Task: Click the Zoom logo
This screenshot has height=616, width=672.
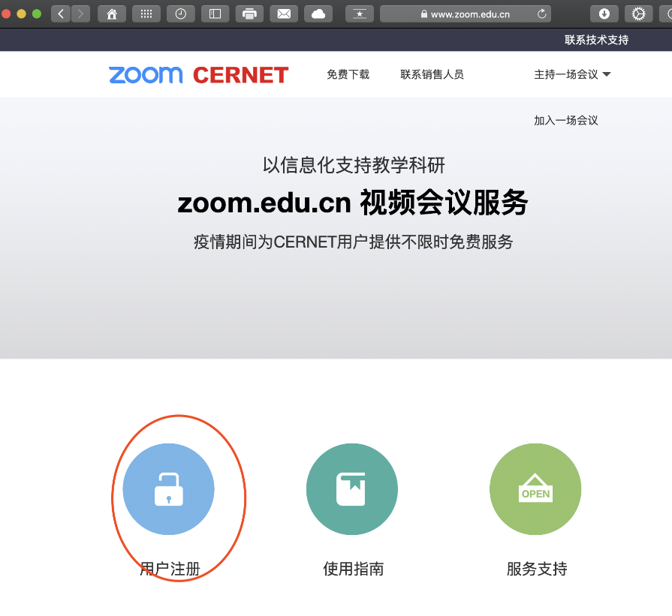Action: point(146,75)
